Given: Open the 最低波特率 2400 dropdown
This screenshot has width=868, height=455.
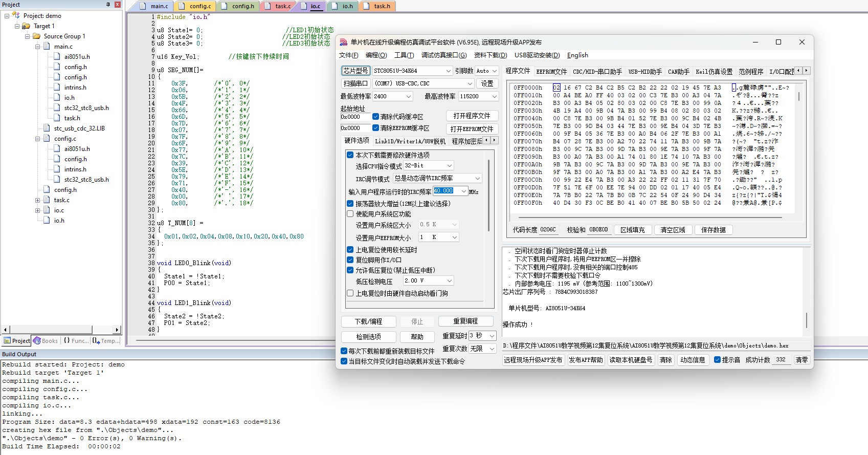Looking at the screenshot, I should click(409, 96).
